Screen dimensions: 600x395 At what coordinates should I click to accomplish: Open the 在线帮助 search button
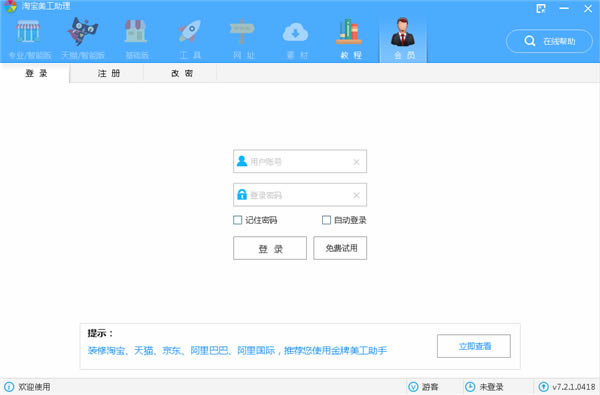coord(549,41)
